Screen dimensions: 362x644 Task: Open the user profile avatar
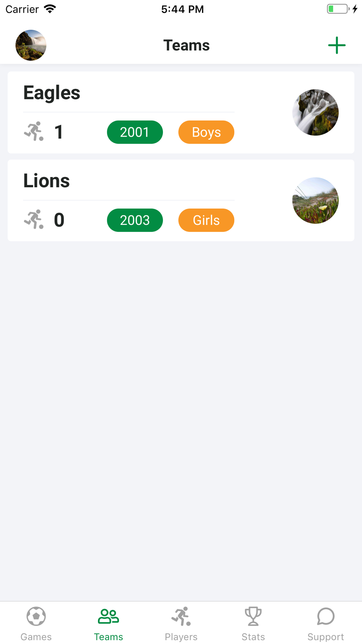tap(31, 45)
